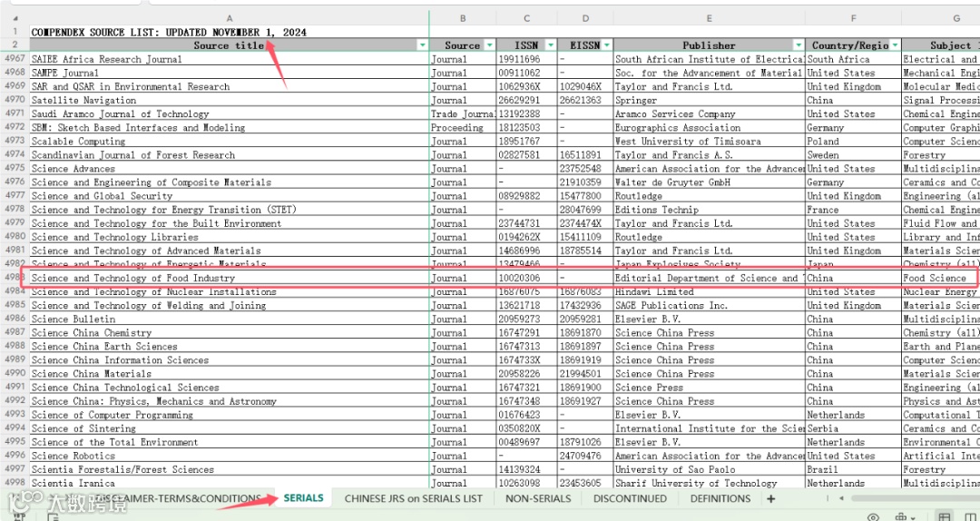Select the Scientia Iranica cell
The width and height of the screenshot is (980, 521).
tap(230, 484)
